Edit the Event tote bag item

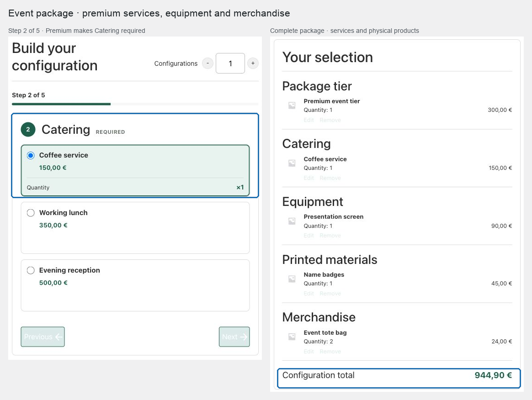point(309,352)
